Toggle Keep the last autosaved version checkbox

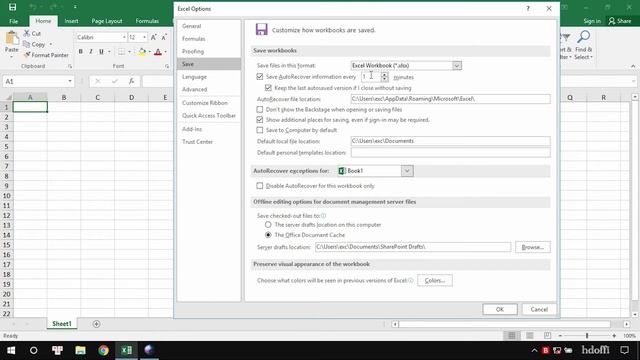[268, 87]
